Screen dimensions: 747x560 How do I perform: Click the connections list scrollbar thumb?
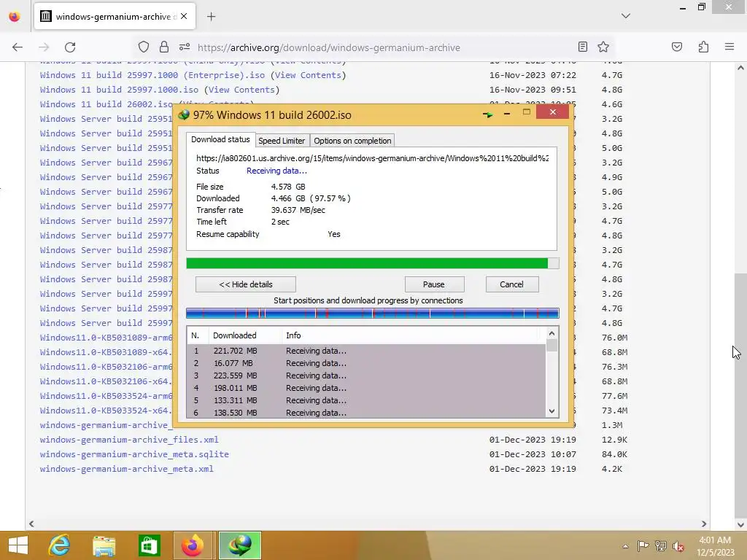(x=551, y=345)
